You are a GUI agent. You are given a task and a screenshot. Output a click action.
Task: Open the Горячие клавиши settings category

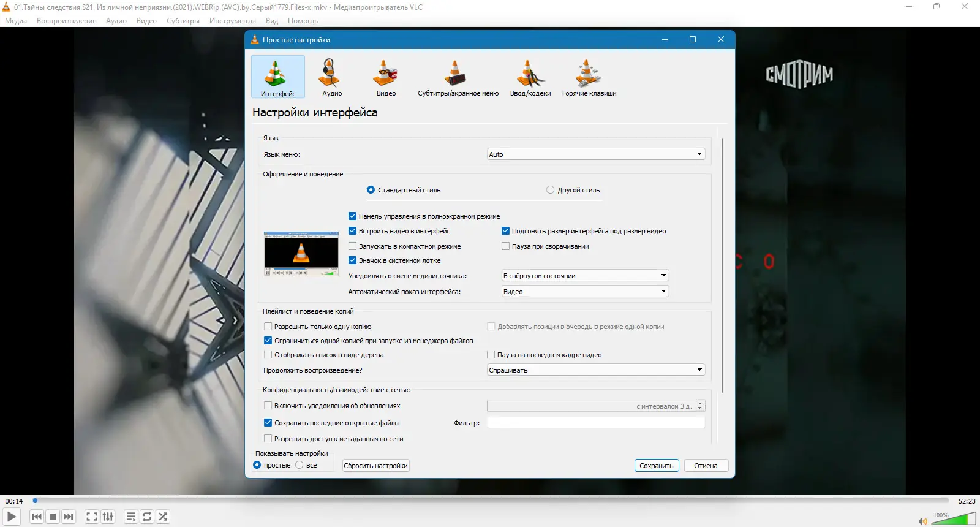[589, 77]
